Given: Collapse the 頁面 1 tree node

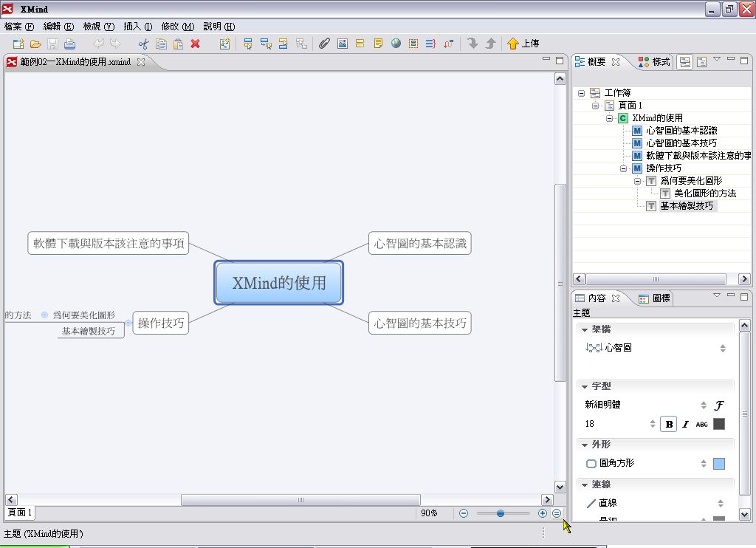Looking at the screenshot, I should [596, 106].
